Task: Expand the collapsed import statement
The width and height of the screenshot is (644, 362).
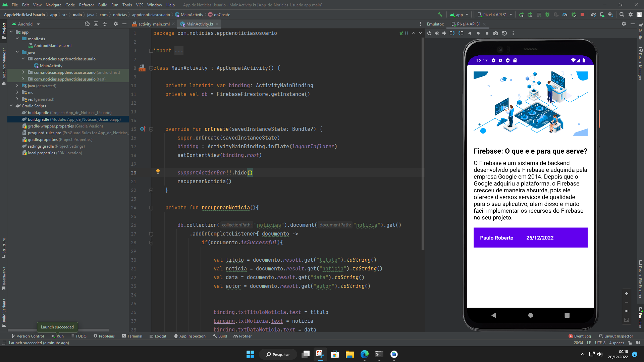Action: point(179,50)
